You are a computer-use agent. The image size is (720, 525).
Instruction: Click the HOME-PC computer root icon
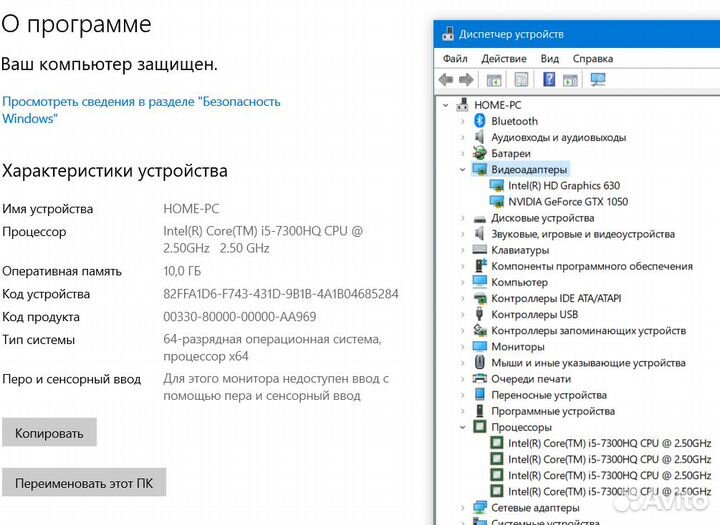click(462, 105)
